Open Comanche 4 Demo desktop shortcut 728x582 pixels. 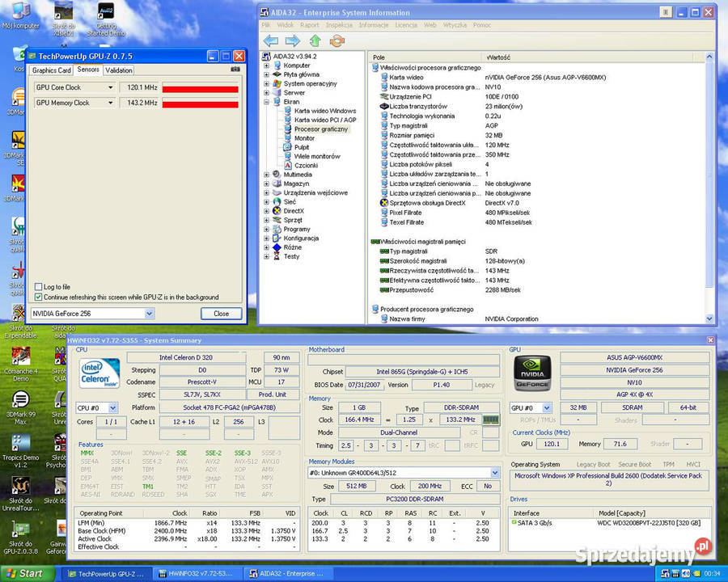pyautogui.click(x=21, y=364)
